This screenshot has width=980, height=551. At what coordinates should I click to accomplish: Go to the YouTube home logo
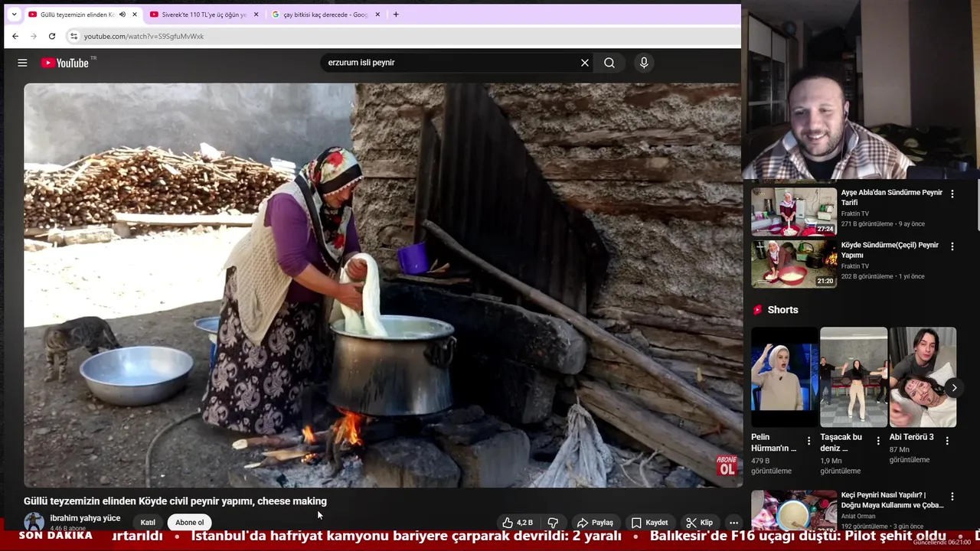66,63
